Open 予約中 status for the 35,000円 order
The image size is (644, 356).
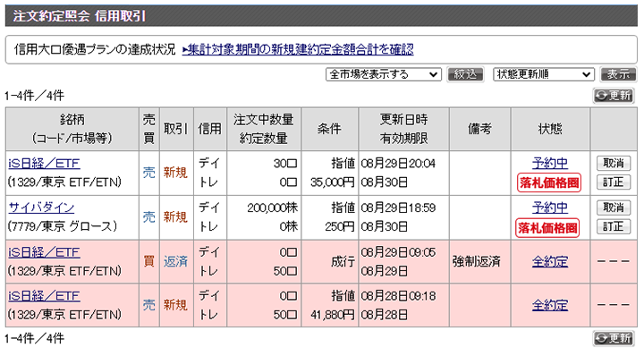[550, 163]
